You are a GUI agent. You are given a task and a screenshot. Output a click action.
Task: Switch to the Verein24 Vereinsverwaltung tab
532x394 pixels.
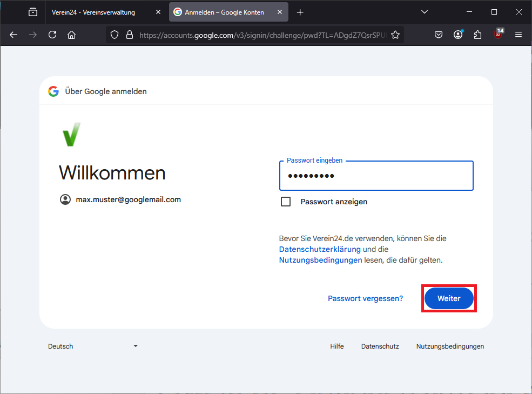pos(93,12)
